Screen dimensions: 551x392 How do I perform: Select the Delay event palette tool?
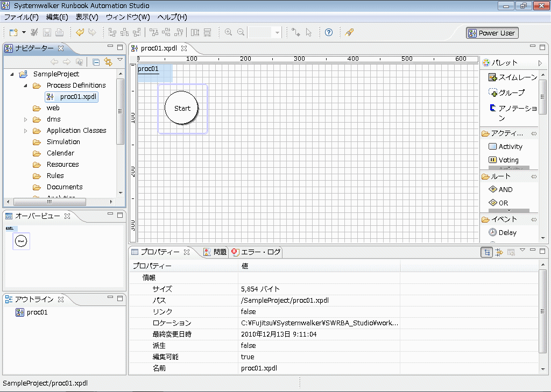(503, 232)
